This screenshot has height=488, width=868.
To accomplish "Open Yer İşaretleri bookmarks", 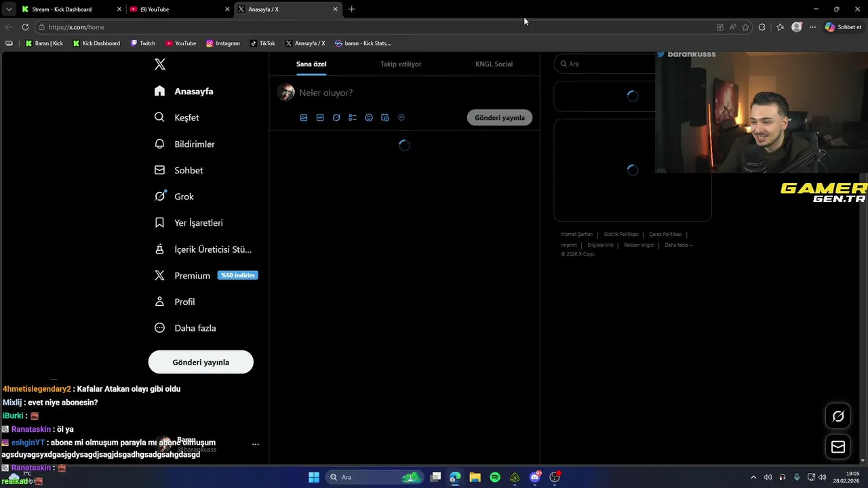I will click(189, 222).
